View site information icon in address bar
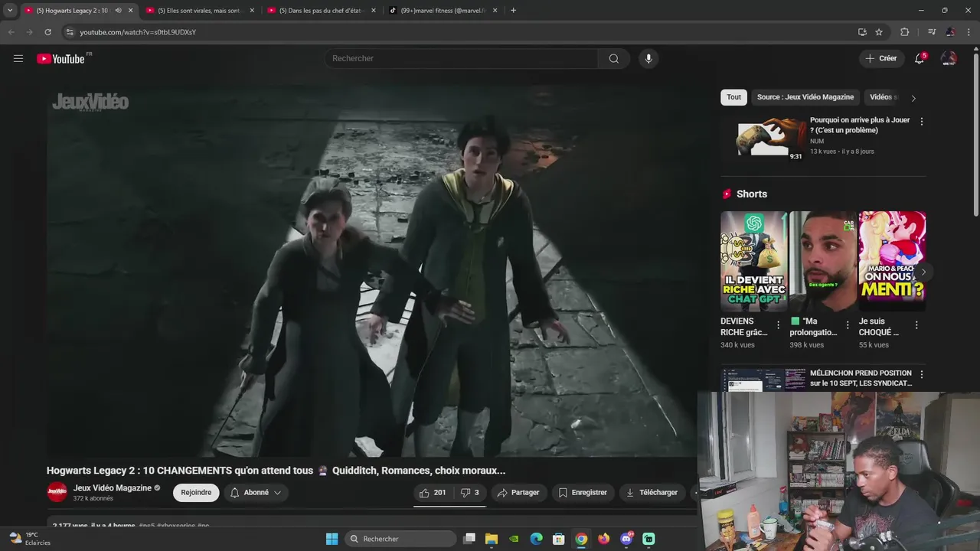 [x=70, y=32]
